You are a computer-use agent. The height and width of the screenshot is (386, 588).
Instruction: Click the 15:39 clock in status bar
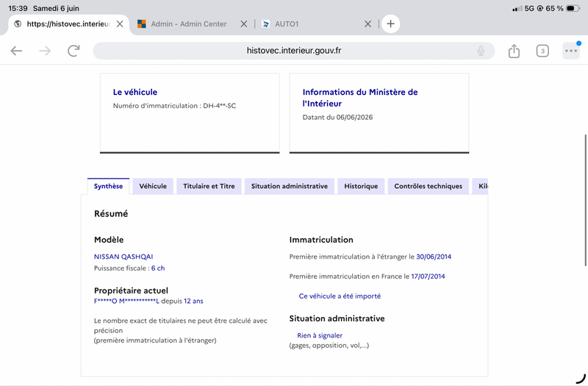click(18, 8)
